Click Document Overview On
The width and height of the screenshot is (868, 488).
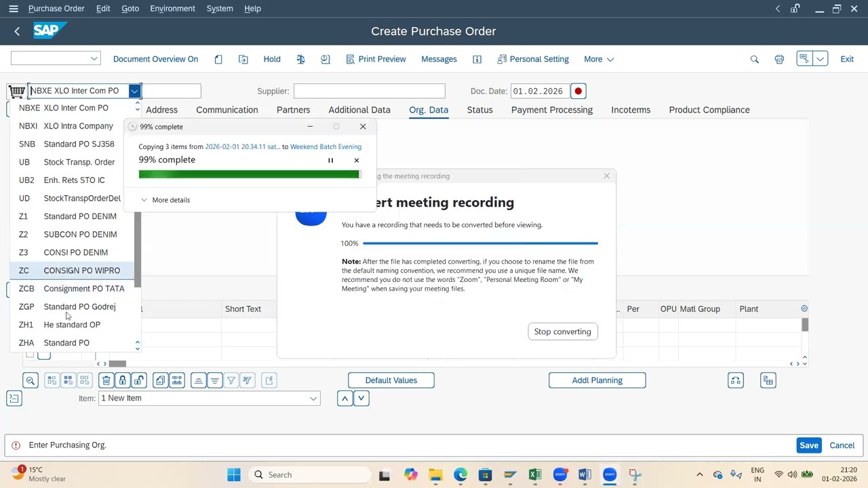tap(156, 59)
